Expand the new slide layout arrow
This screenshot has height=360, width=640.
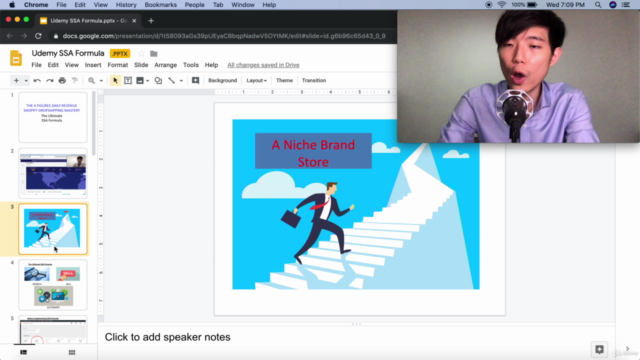point(26,81)
